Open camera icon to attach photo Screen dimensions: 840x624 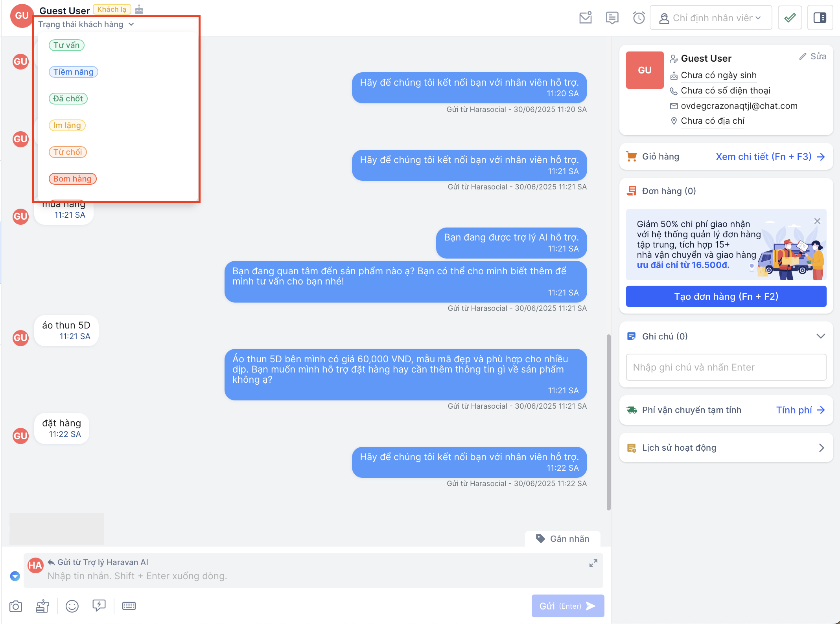click(x=16, y=606)
